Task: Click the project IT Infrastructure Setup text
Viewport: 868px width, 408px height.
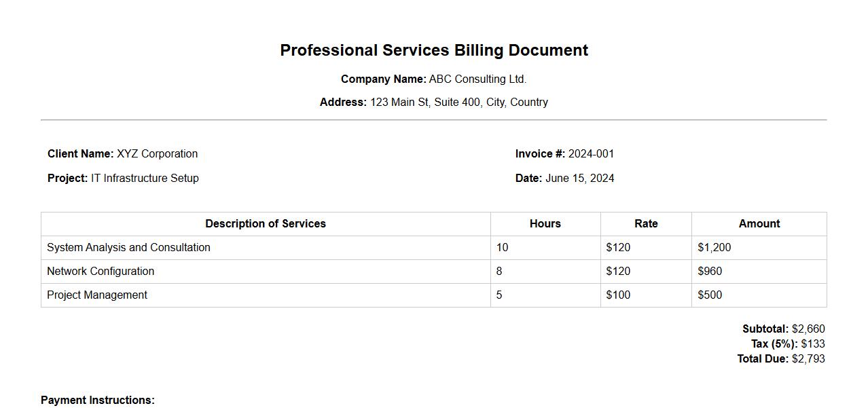Action: (145, 179)
